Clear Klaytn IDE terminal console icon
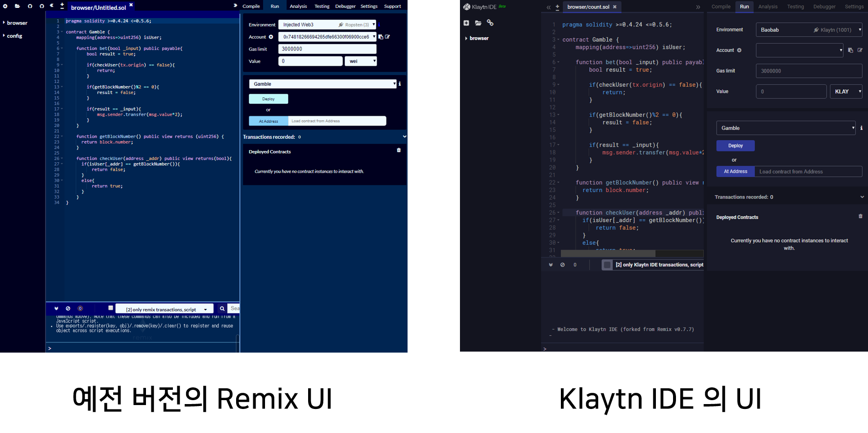This screenshot has height=433, width=868. click(562, 265)
